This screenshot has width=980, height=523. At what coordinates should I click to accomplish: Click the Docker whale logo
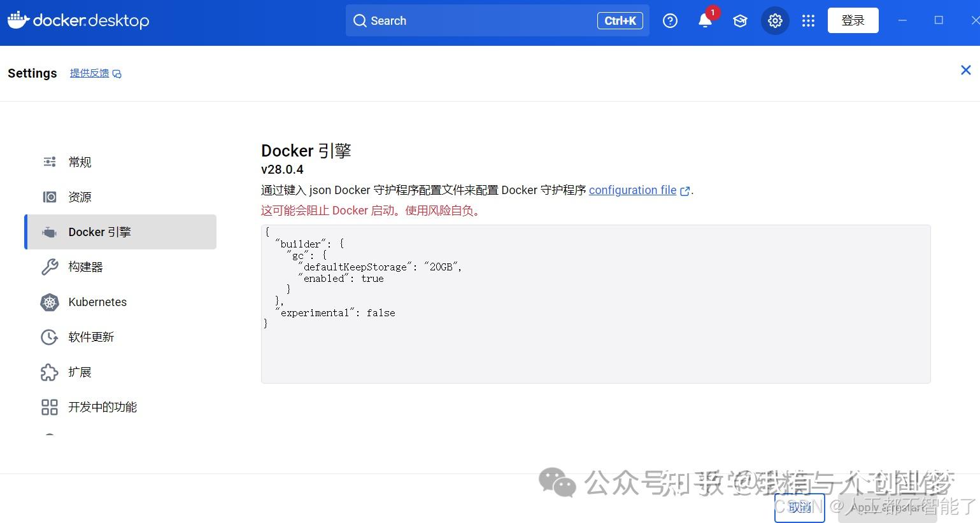[18, 20]
